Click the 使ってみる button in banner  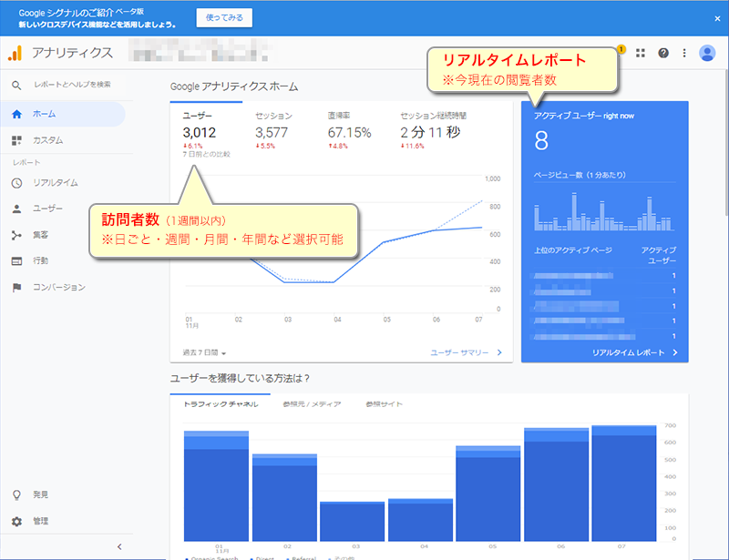click(x=224, y=18)
